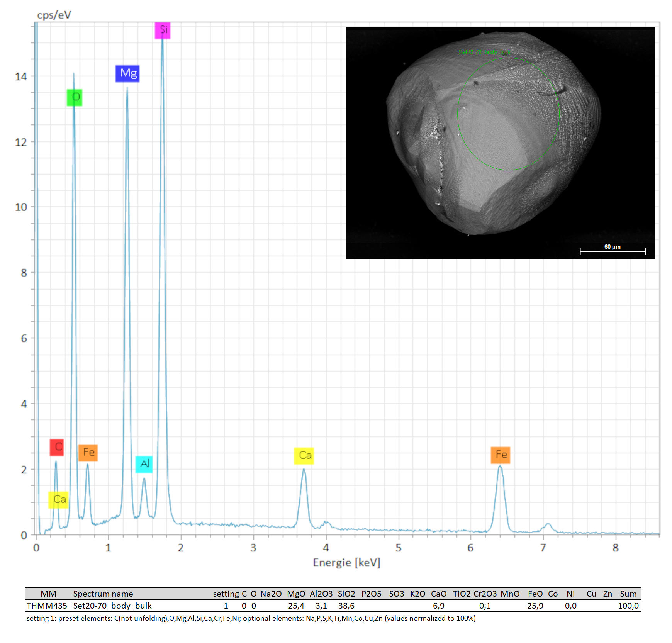Click the green Set20-70_body_bulk region label
This screenshot has height=643, width=672.
484,52
